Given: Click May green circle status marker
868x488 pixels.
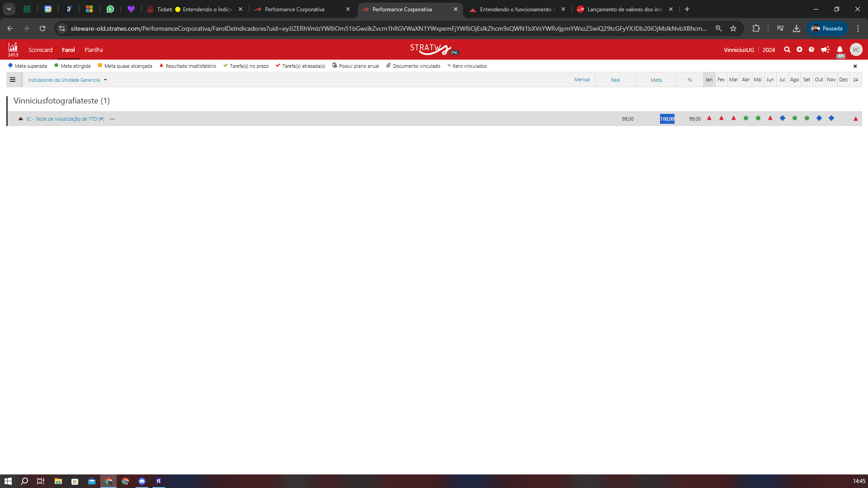Looking at the screenshot, I should point(758,118).
